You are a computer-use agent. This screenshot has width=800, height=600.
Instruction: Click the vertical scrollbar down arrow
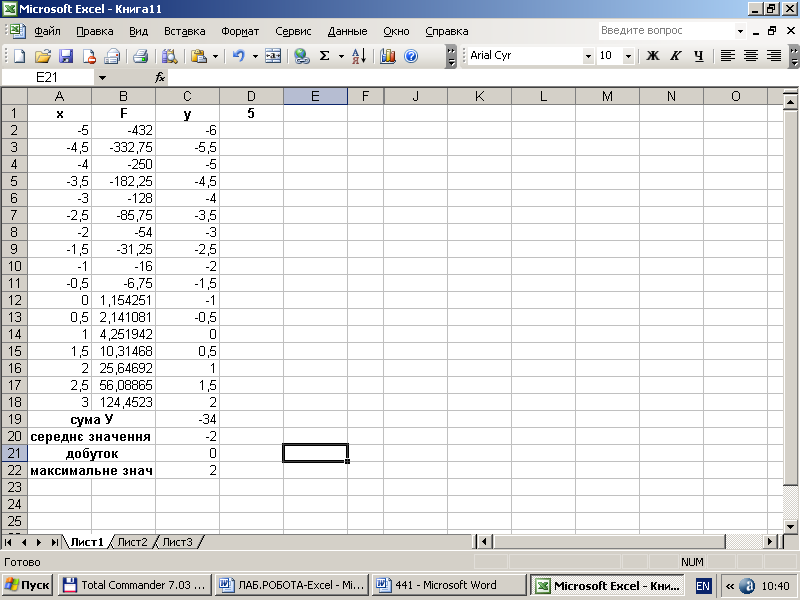(x=790, y=527)
